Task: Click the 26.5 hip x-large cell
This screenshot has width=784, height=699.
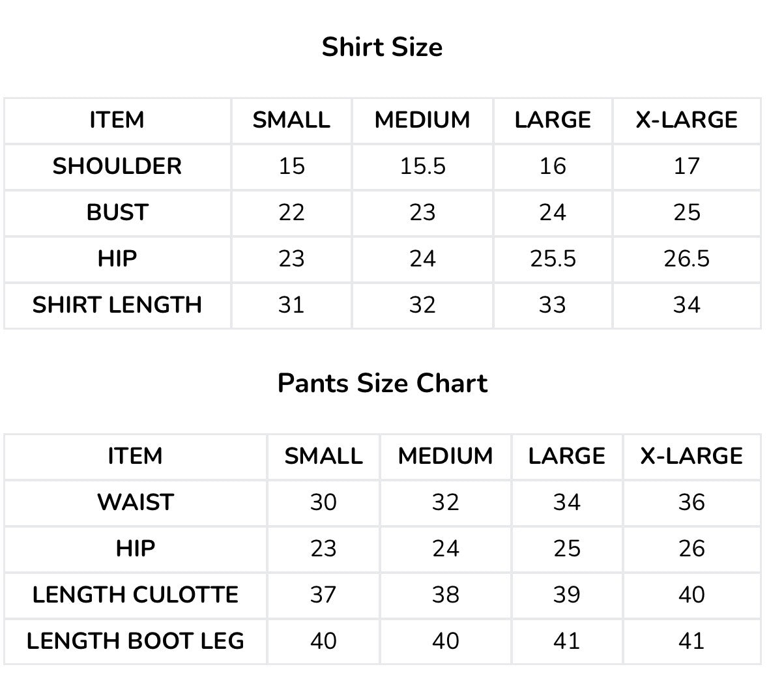Action: pos(686,259)
